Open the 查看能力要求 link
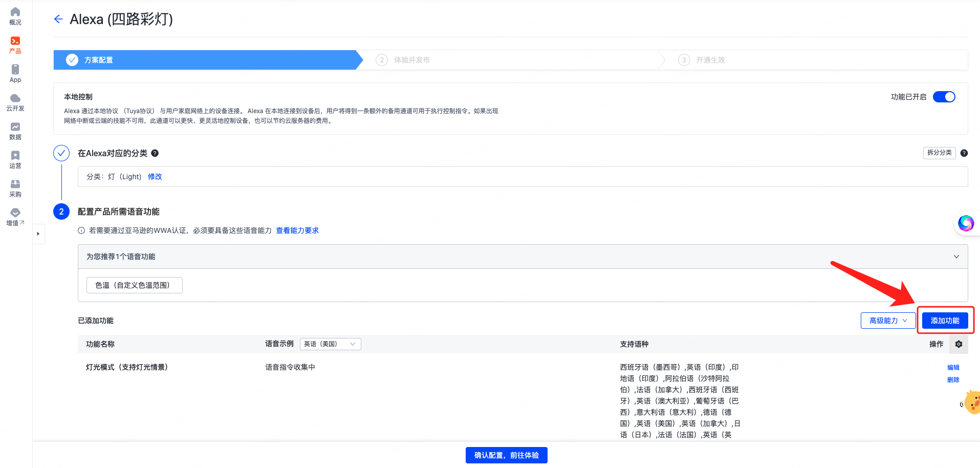 pos(297,230)
